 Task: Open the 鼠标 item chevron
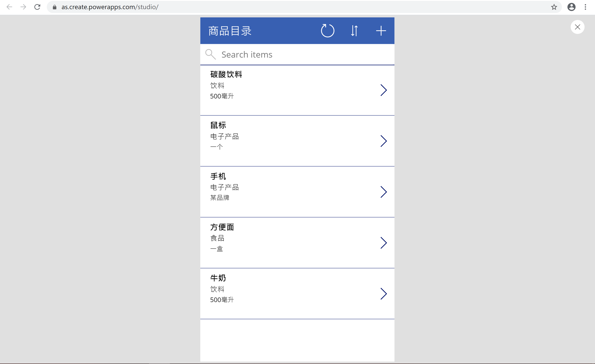[384, 141]
